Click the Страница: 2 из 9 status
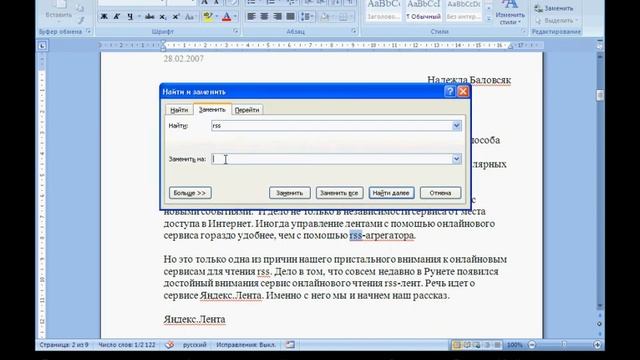The height and width of the screenshot is (360, 640). pyautogui.click(x=64, y=345)
